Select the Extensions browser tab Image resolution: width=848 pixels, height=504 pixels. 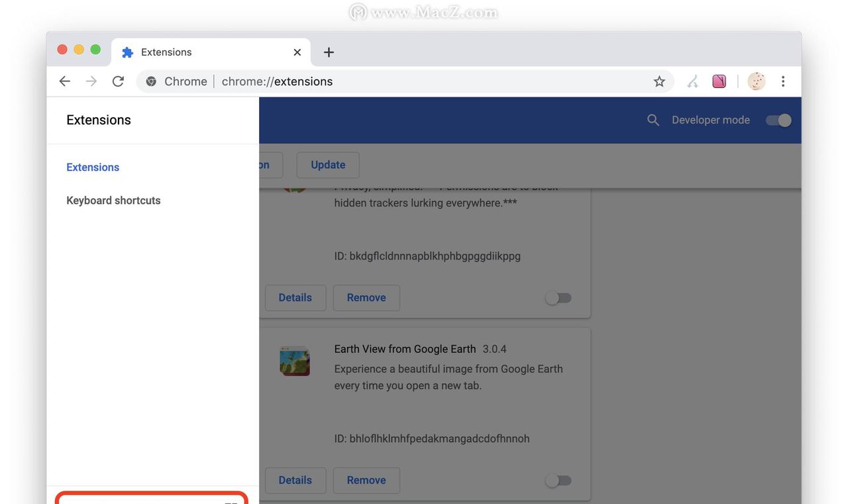[x=199, y=52]
